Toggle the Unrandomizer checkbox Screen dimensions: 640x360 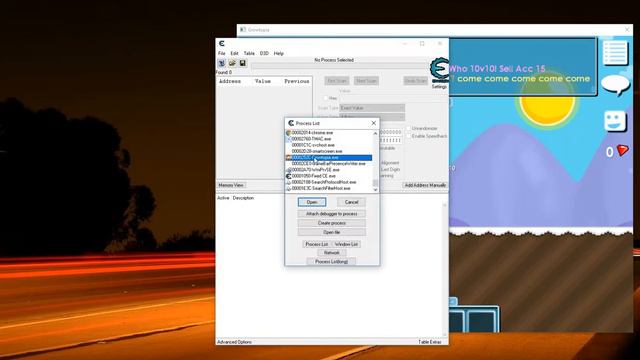(x=409, y=129)
